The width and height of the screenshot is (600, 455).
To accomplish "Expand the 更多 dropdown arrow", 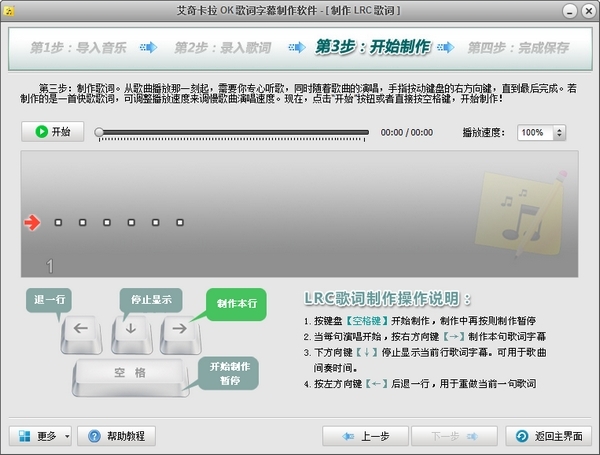I will (67, 436).
